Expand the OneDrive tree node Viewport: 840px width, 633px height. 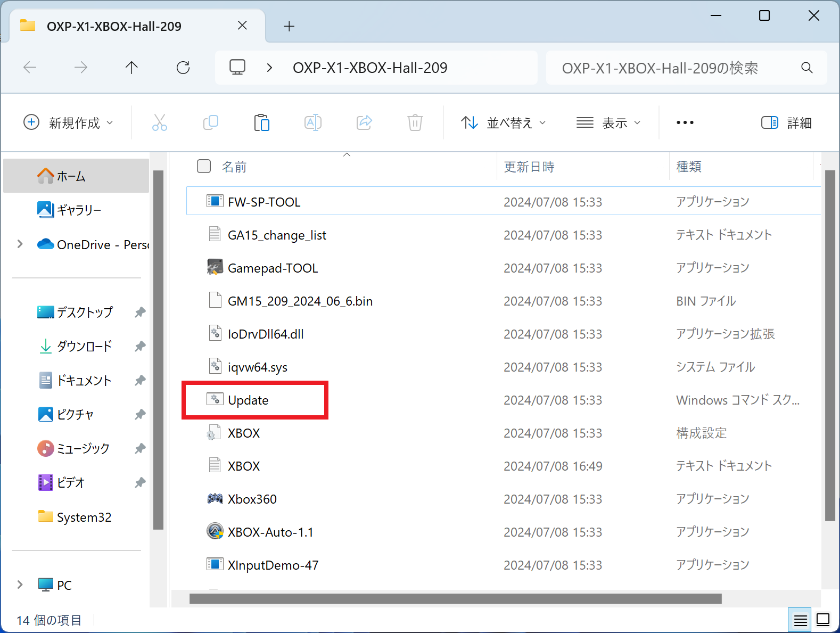20,244
